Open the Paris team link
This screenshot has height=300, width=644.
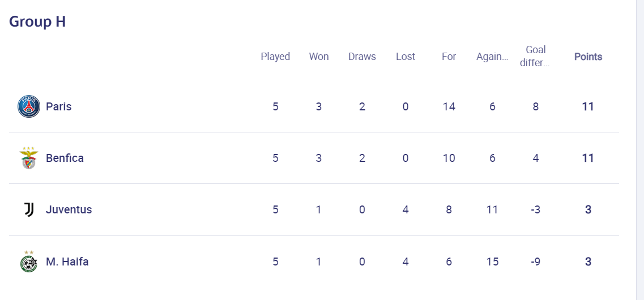point(59,107)
